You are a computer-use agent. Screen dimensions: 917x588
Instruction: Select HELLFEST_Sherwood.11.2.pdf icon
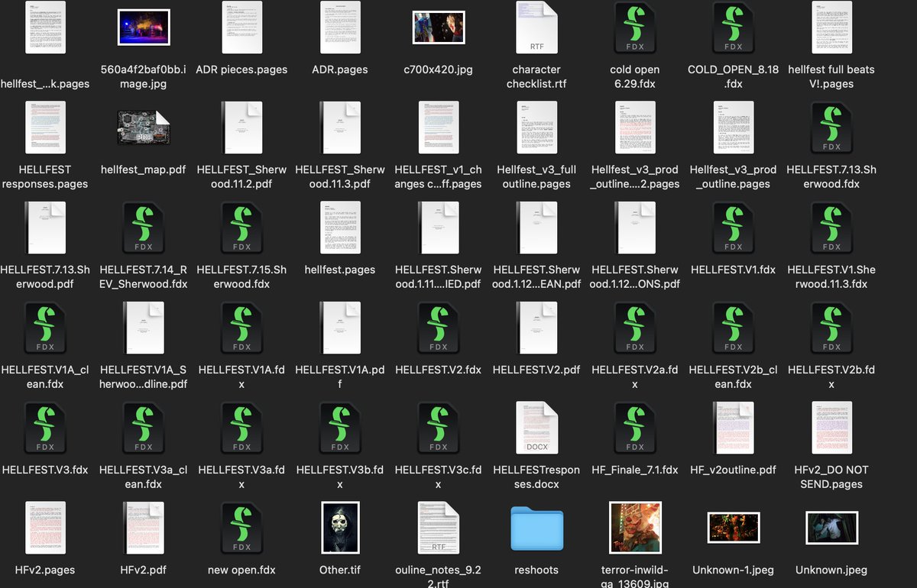[x=242, y=128]
